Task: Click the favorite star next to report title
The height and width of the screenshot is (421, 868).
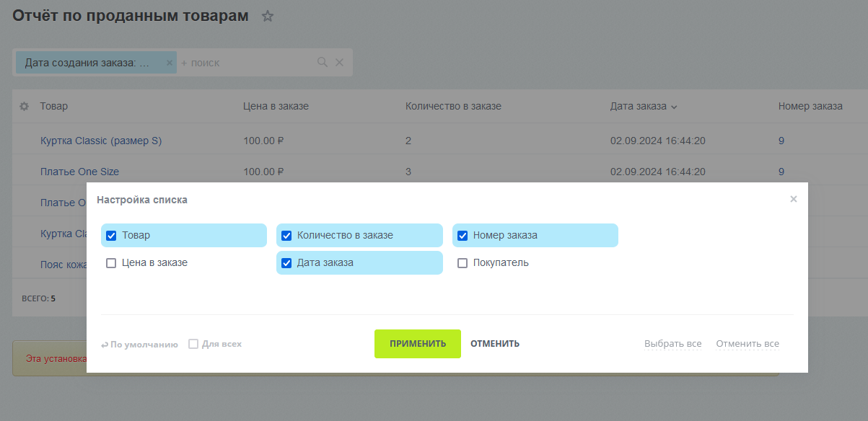Action: [268, 16]
